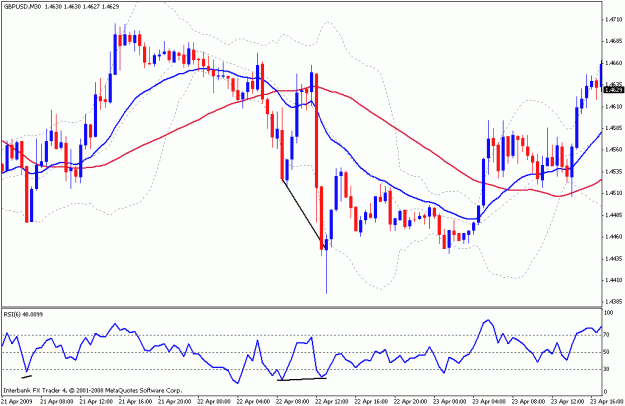Click the 1.4410 price axis label

tap(614, 280)
